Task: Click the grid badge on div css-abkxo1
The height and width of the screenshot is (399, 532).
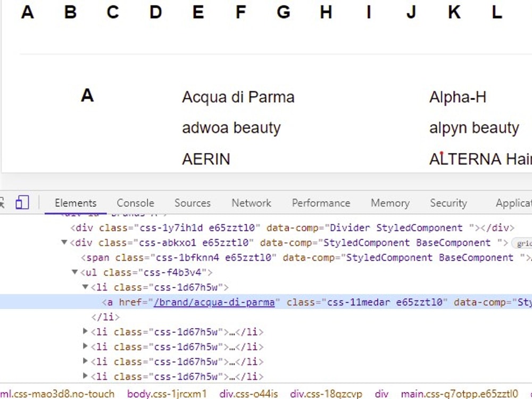Action: (x=523, y=243)
